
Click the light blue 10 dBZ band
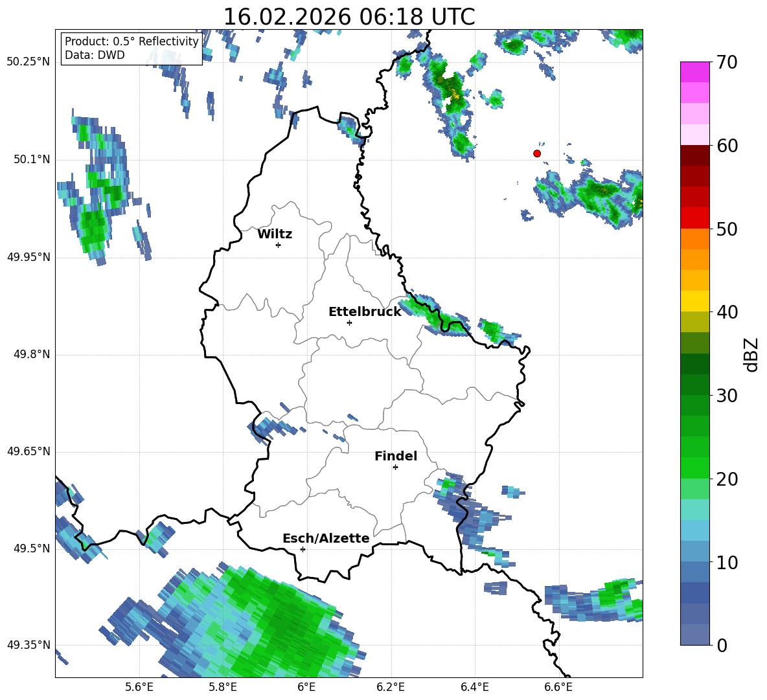coord(694,551)
